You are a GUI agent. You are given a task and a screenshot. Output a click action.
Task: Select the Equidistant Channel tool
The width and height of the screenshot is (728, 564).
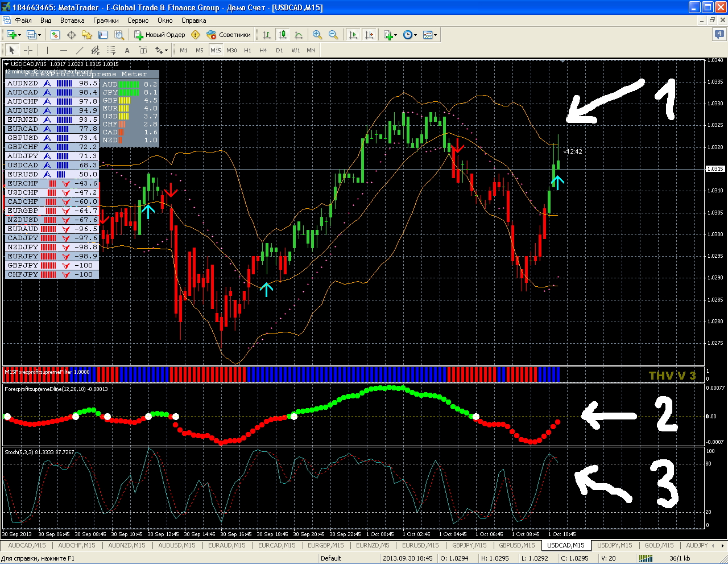point(95,50)
